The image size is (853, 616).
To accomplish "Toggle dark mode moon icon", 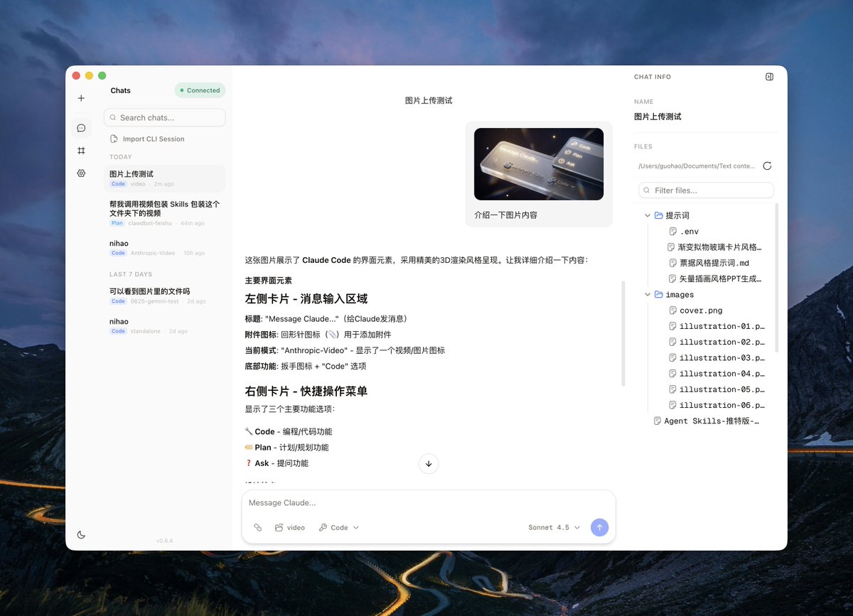I will point(81,535).
